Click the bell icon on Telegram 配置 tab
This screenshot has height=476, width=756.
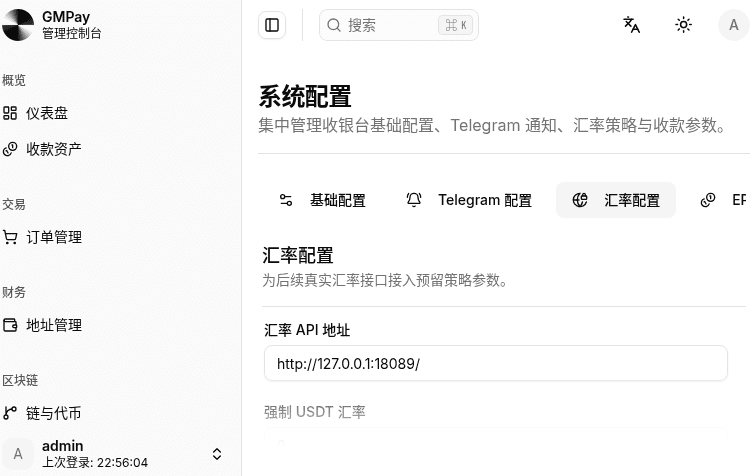coord(414,200)
